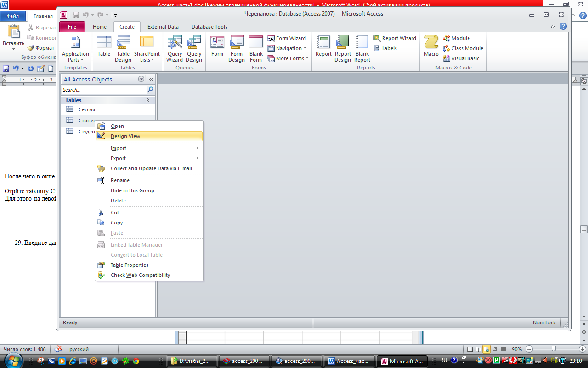The width and height of the screenshot is (588, 368).
Task: Click Вставить paste button in Word
Action: pyautogui.click(x=14, y=38)
